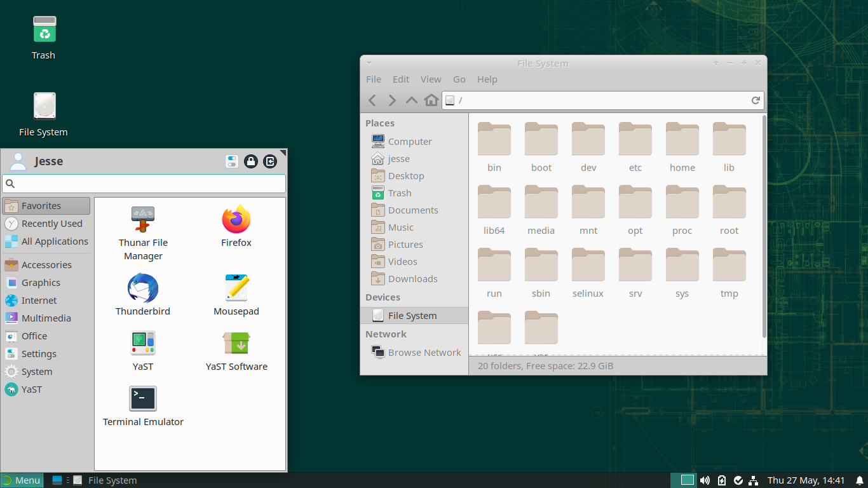The height and width of the screenshot is (488, 868).
Task: Select the Internet category
Action: (x=46, y=301)
